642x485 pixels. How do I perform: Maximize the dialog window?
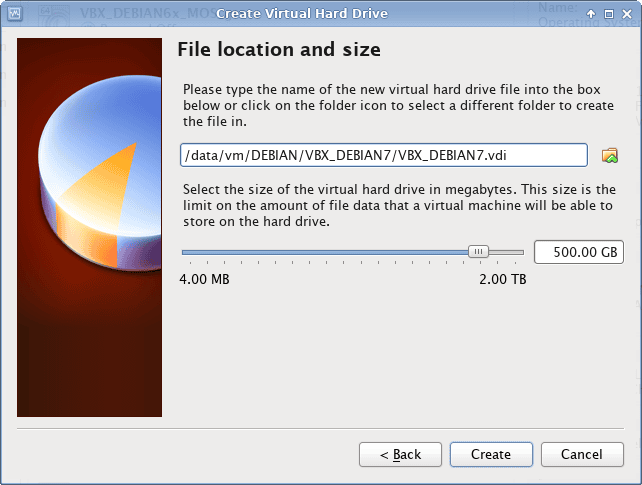point(609,14)
